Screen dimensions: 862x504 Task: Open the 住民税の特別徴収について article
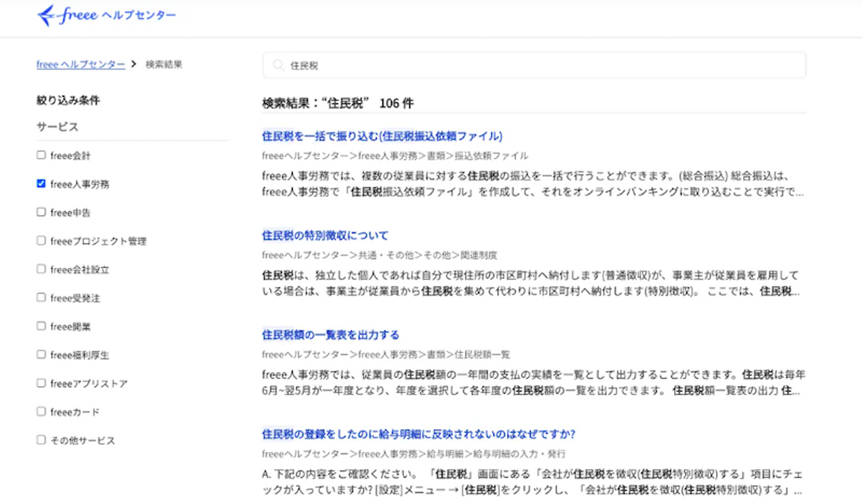325,235
